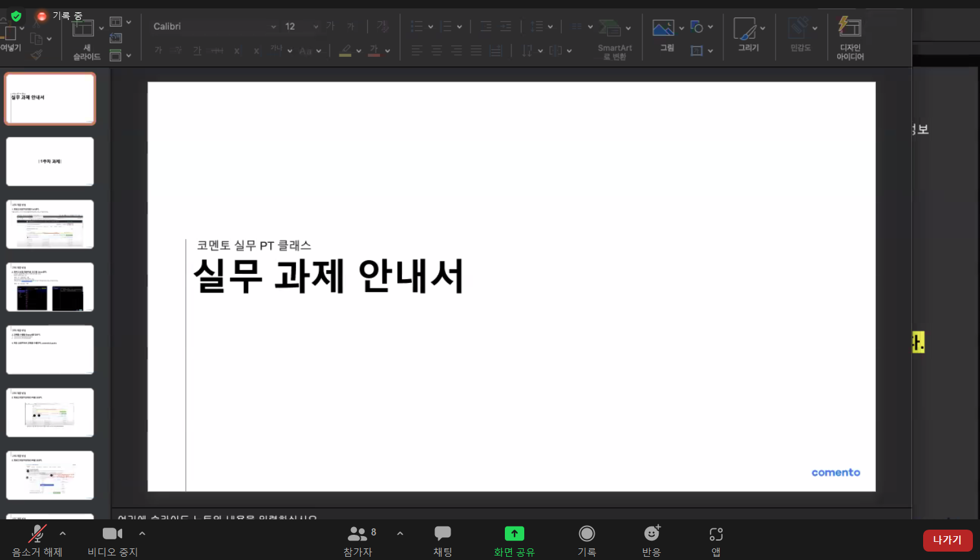
Task: Click the bulleted list icon
Action: click(417, 26)
